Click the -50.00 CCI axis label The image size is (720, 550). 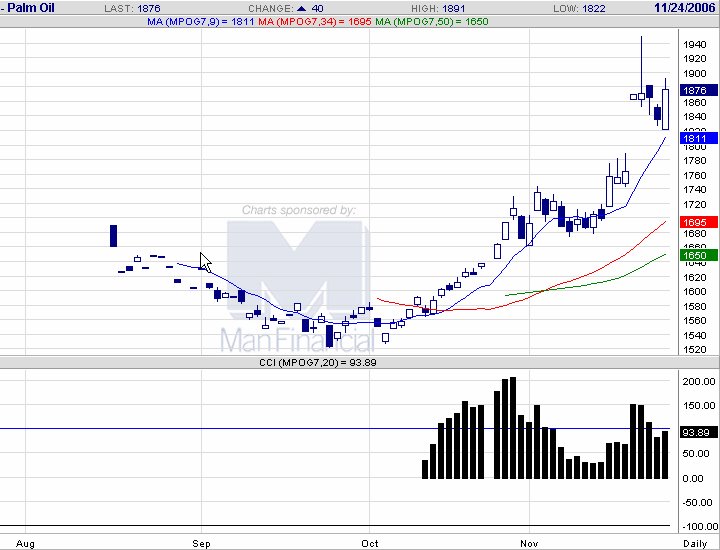[x=699, y=502]
